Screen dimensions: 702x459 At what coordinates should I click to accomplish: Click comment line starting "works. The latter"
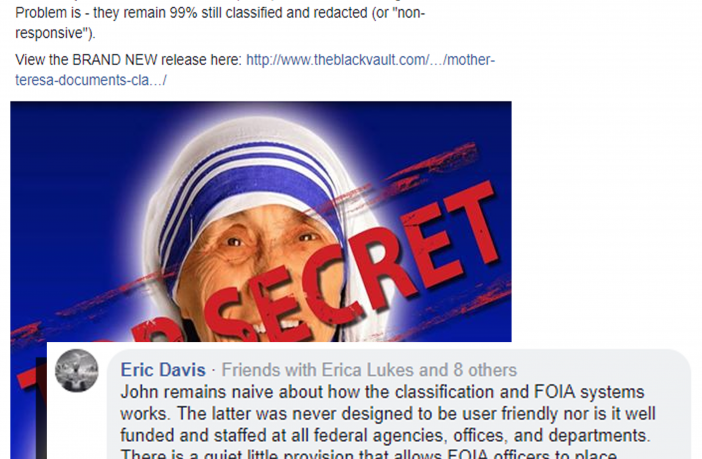[x=388, y=413]
